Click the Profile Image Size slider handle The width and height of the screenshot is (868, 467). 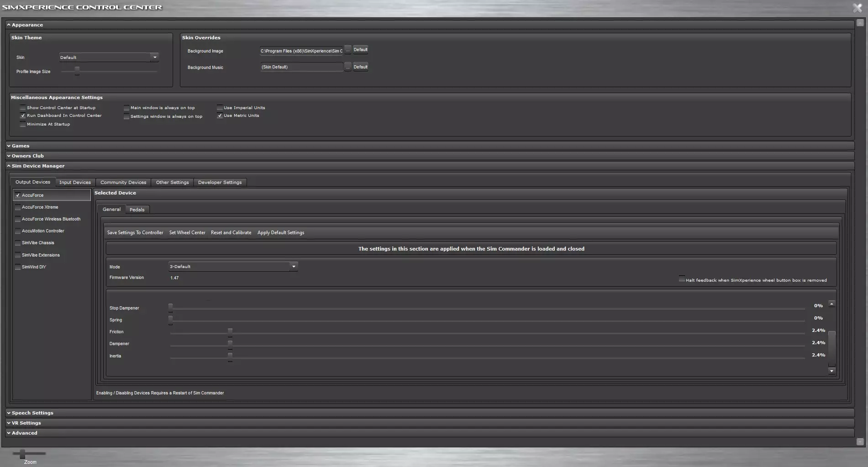click(x=77, y=71)
